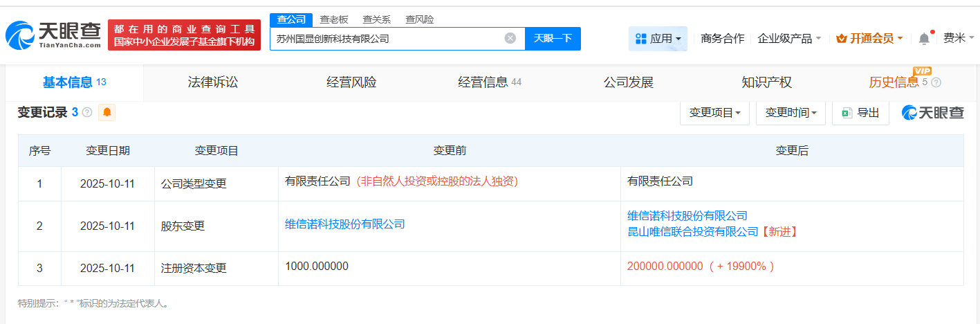Click the 2025-10-11 date in row 2

tap(108, 226)
